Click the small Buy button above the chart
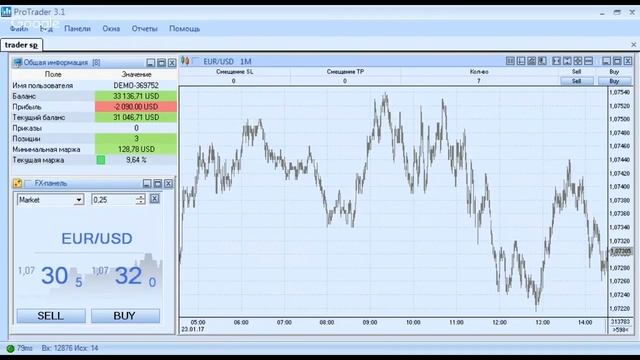This screenshot has width=640, height=360. point(614,81)
